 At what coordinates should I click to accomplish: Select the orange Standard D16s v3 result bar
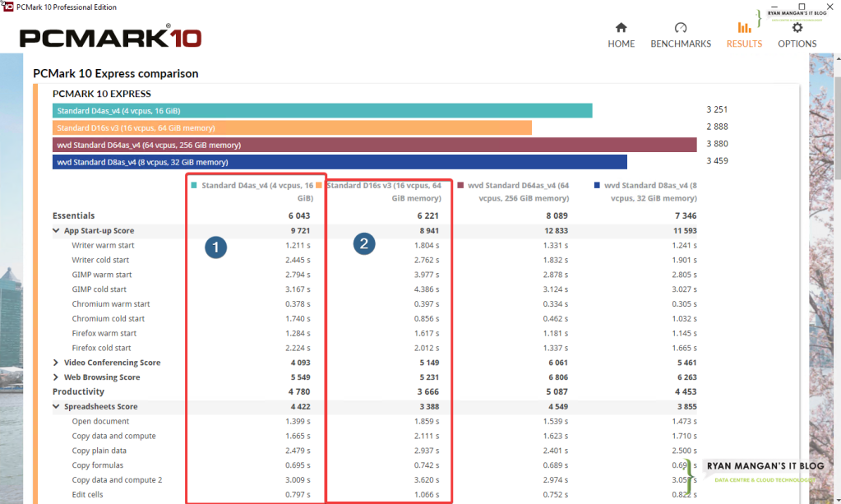pyautogui.click(x=293, y=127)
